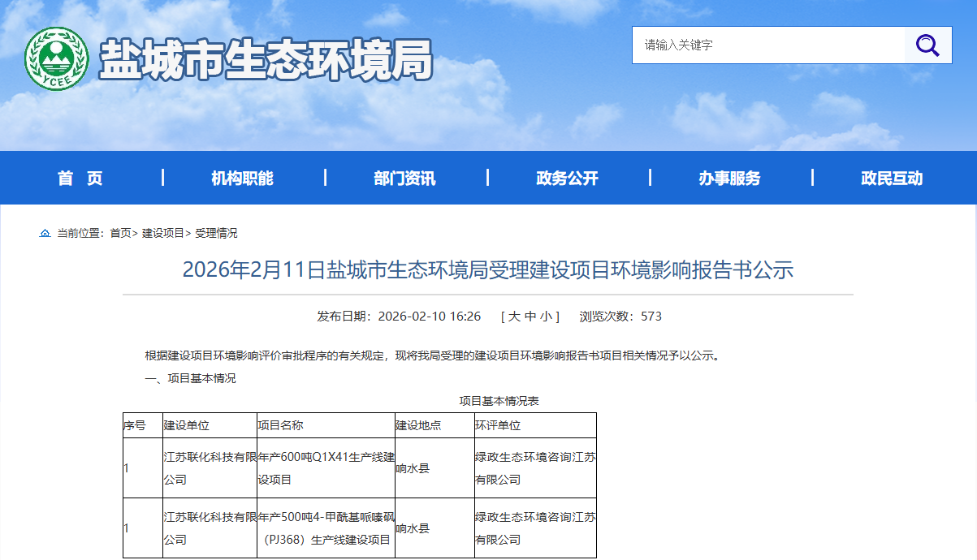Open the 办事服务 navigation item
The width and height of the screenshot is (977, 560).
[729, 179]
